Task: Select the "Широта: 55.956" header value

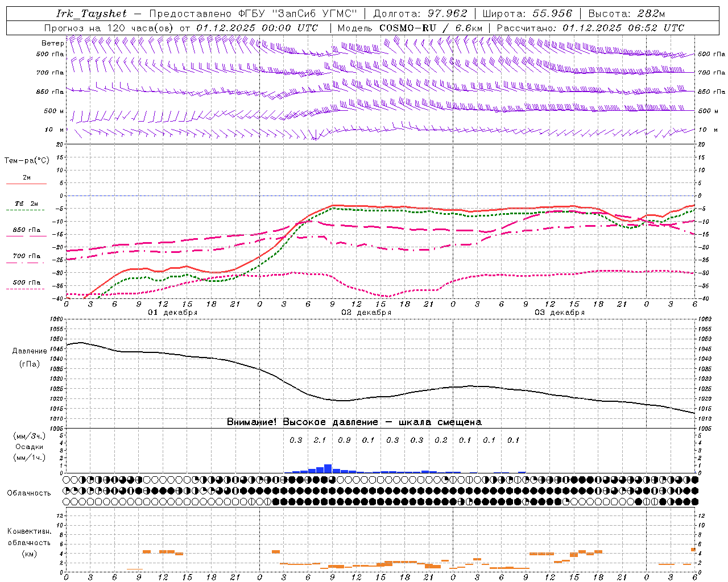Action: click(527, 14)
